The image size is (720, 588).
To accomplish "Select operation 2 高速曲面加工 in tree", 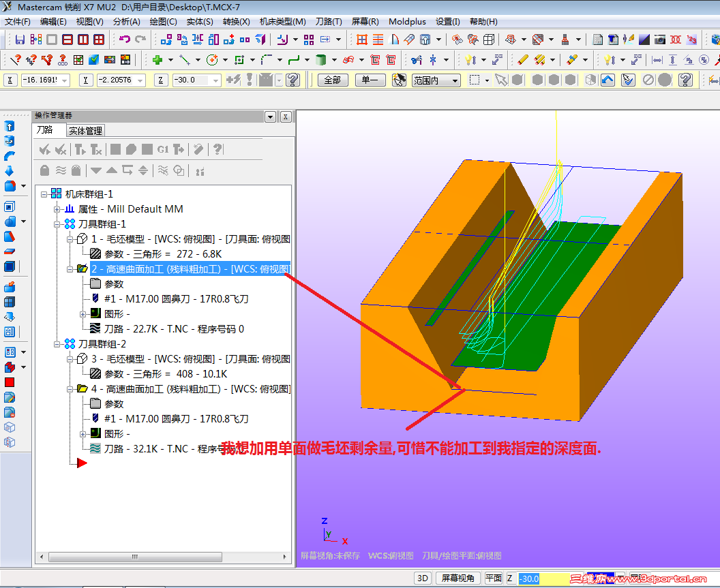I will click(190, 269).
